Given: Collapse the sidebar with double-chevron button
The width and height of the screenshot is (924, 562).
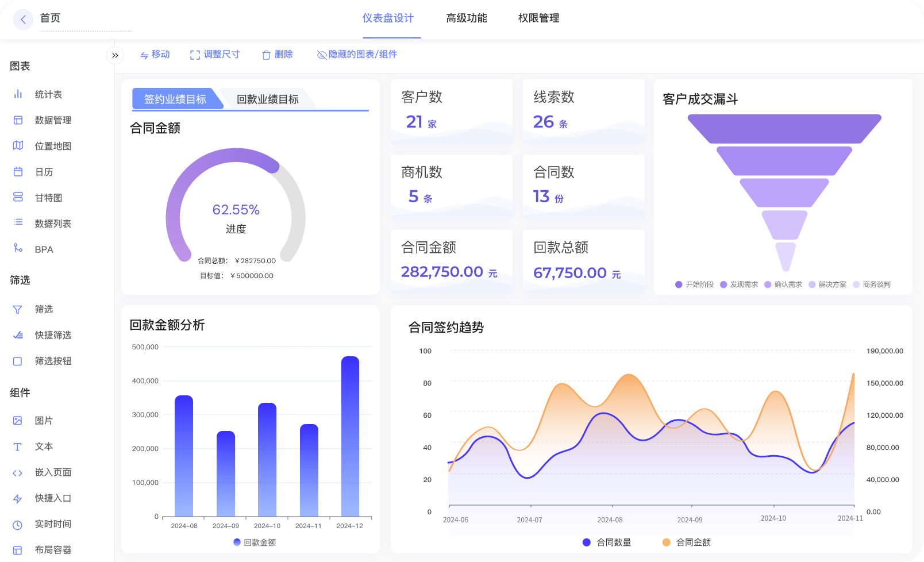Looking at the screenshot, I should [115, 56].
